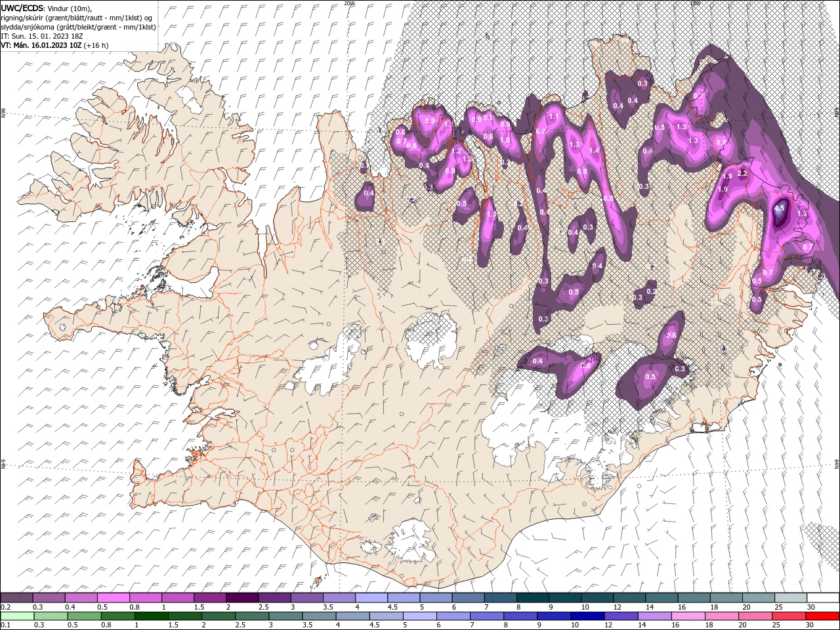Viewport: 840px width, 630px height.
Task: Select the 0.5–0.8 medium green swatch in lower legend
Action: (84, 616)
